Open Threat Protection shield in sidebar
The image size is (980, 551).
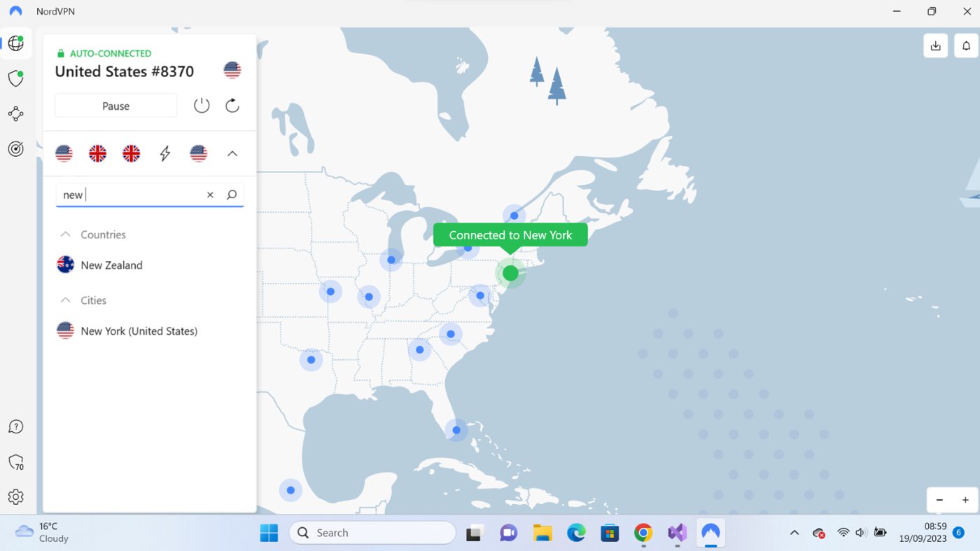[15, 78]
